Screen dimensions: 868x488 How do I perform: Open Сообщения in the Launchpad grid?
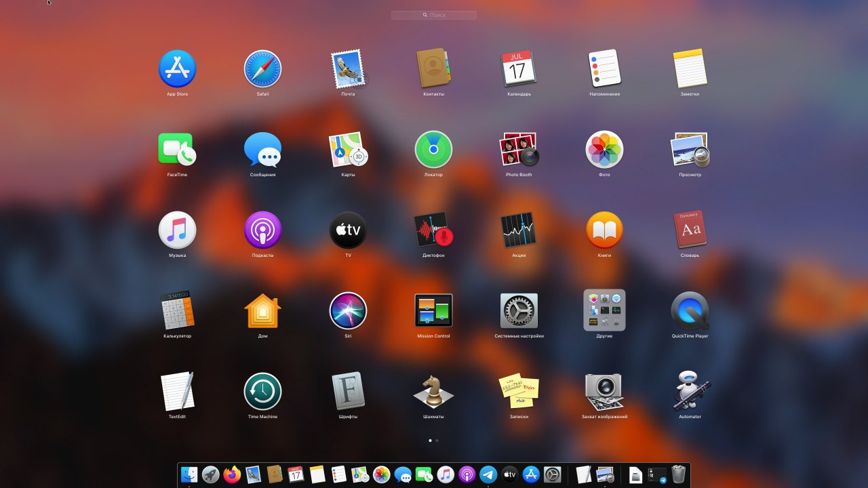coord(262,150)
